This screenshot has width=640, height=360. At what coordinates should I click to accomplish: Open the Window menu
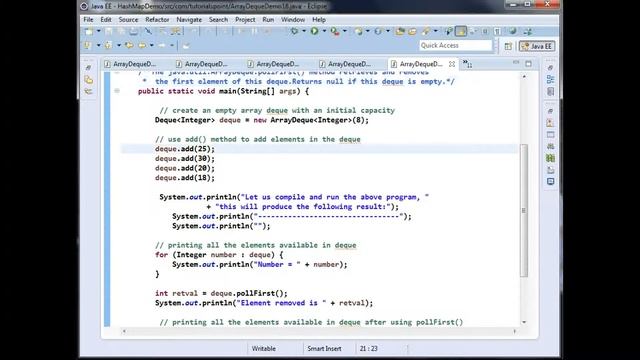coord(293,20)
